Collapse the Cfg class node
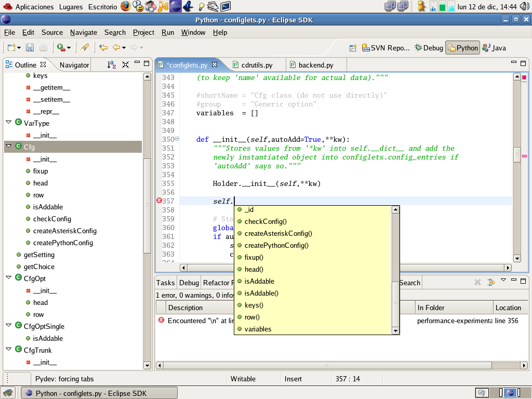 point(9,146)
